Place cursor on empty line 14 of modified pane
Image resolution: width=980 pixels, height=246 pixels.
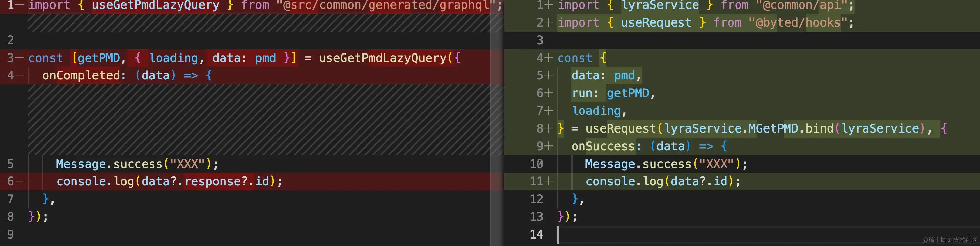pos(769,234)
